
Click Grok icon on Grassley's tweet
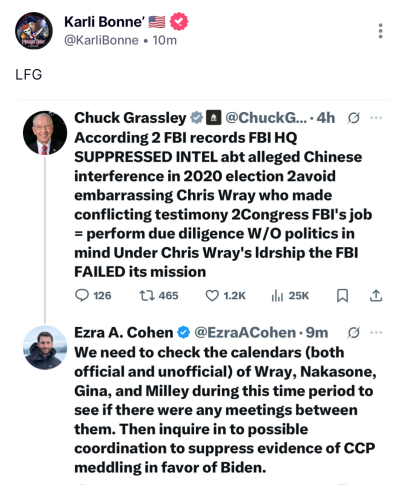click(x=354, y=118)
